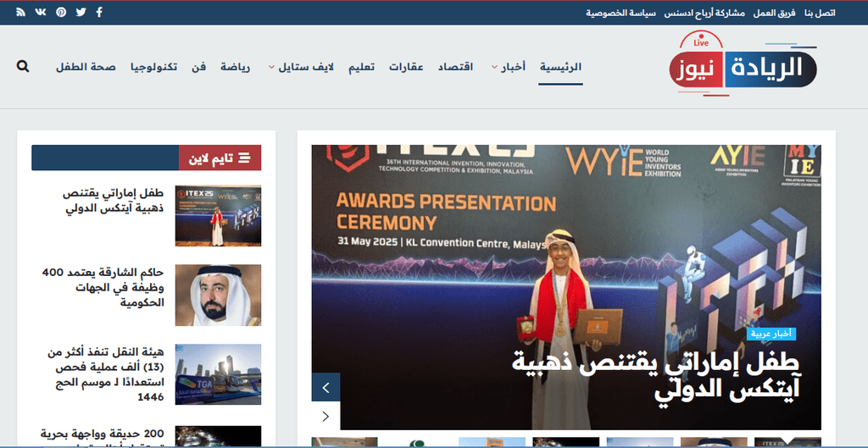Screen dimensions: 868x448
Task: Open the سياسة الخصوصية link
Action: [x=621, y=13]
